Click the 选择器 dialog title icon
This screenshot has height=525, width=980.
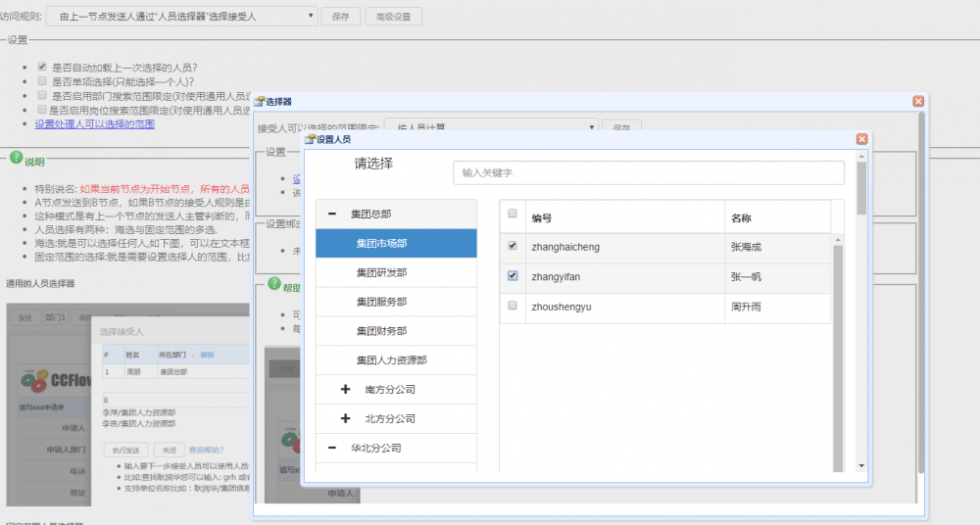point(259,102)
